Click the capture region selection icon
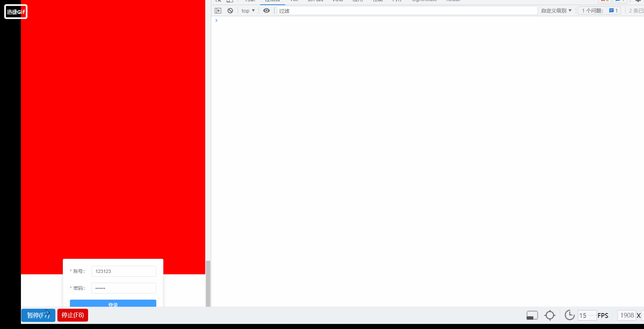This screenshot has width=644, height=329. point(532,315)
